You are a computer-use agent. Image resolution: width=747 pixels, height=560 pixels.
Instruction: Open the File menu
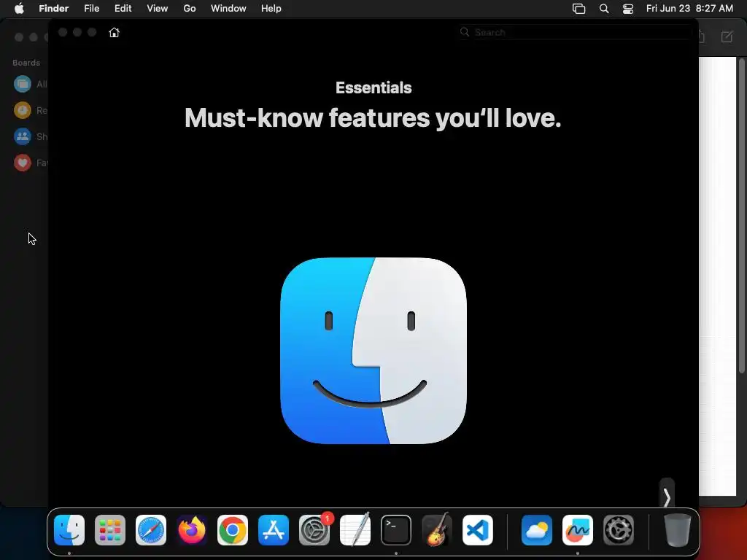[91, 9]
